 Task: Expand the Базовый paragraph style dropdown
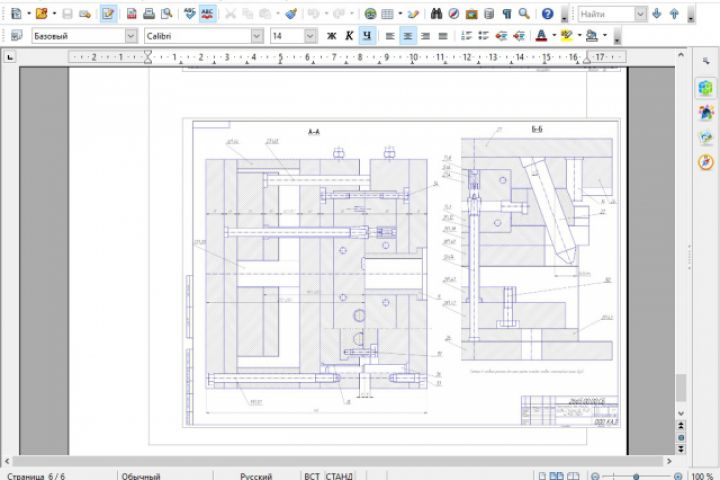[131, 36]
